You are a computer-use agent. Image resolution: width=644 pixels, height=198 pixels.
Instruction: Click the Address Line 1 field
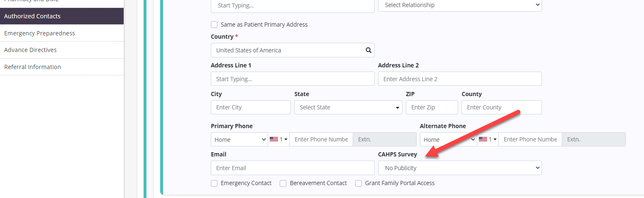pyautogui.click(x=293, y=79)
